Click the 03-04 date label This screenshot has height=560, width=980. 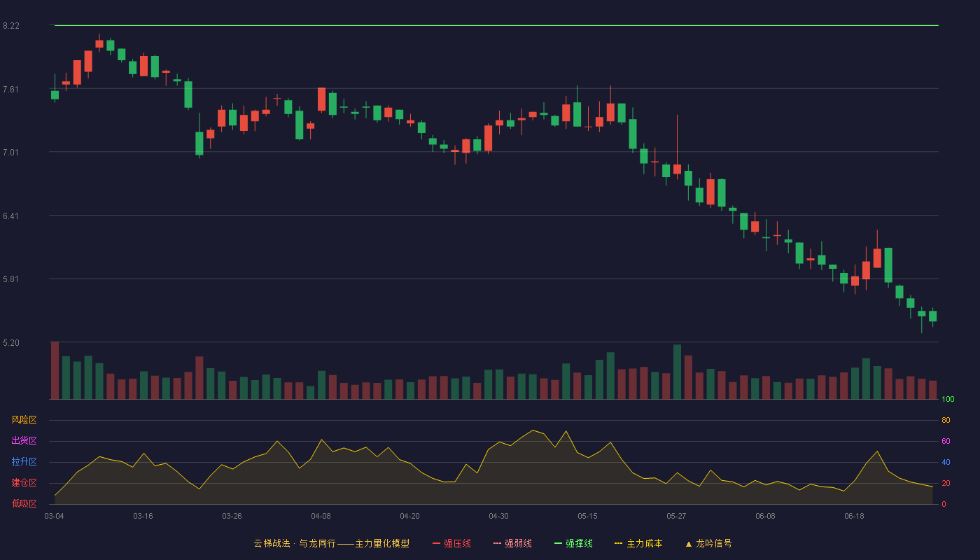coord(54,516)
